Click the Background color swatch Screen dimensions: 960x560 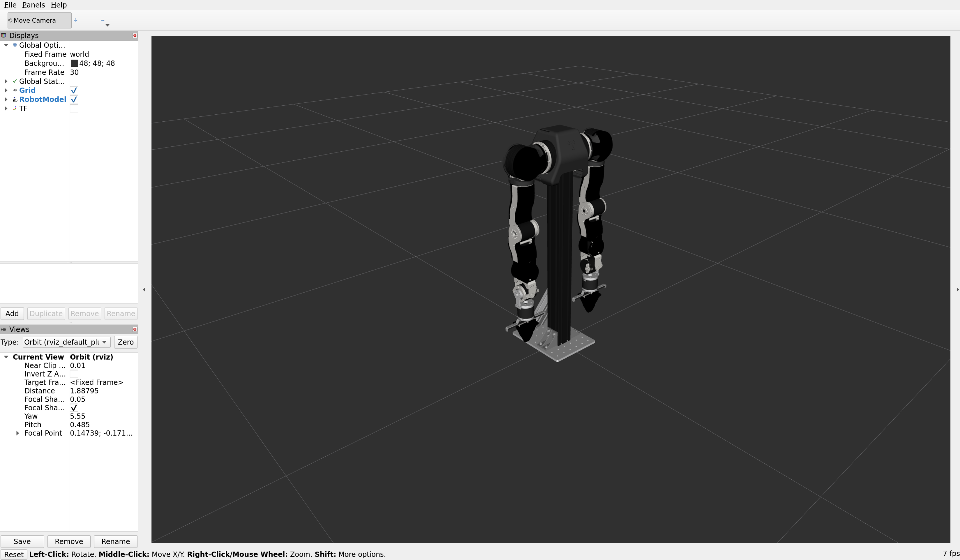[74, 63]
